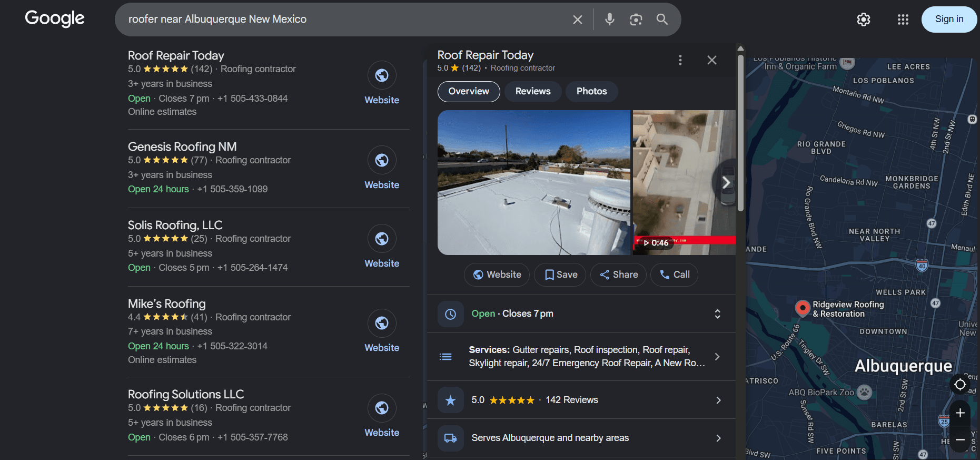Screen dimensions: 980x460
Task: Click the Website button in panel
Action: [x=497, y=275]
